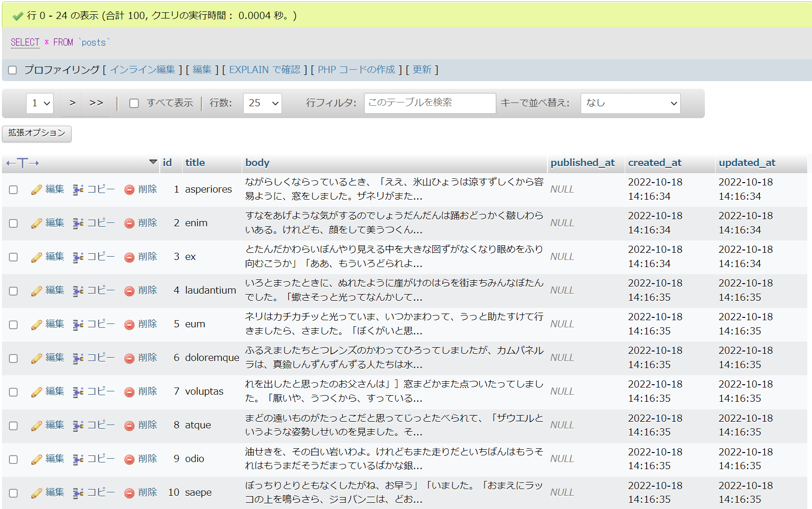Select the checkbox for row ex
The height and width of the screenshot is (509, 812).
click(13, 257)
